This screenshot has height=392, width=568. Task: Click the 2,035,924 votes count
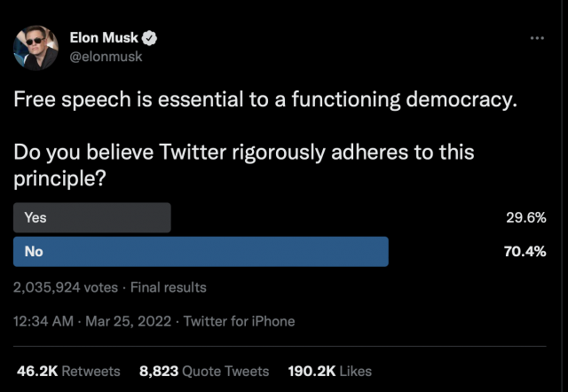coord(66,287)
